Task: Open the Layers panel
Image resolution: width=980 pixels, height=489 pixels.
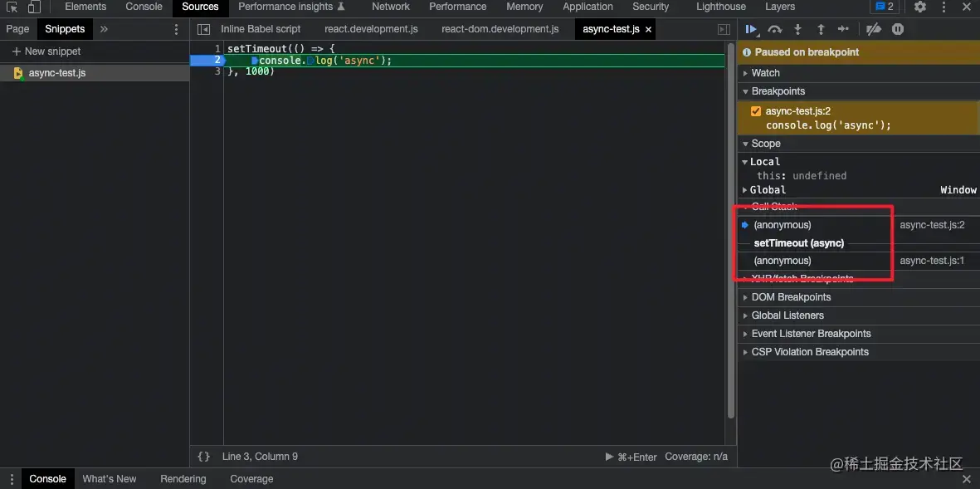Action: [780, 7]
